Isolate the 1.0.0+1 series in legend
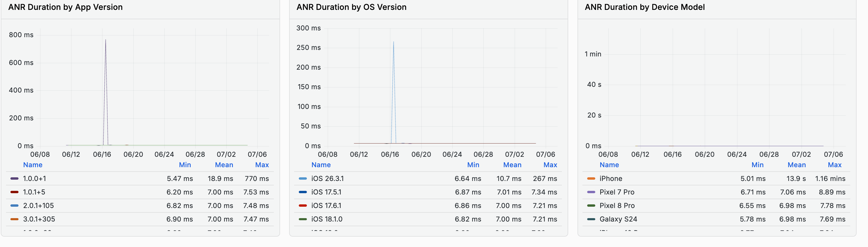 tap(34, 179)
